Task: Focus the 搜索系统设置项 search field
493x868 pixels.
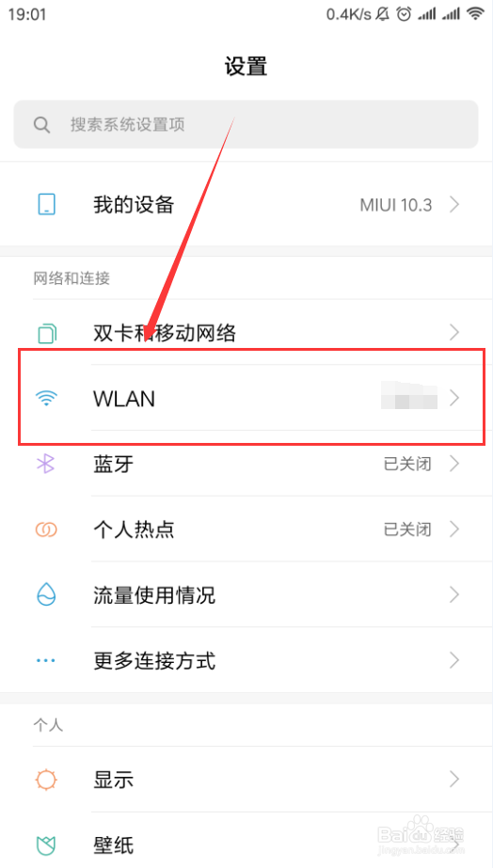Action: (246, 124)
